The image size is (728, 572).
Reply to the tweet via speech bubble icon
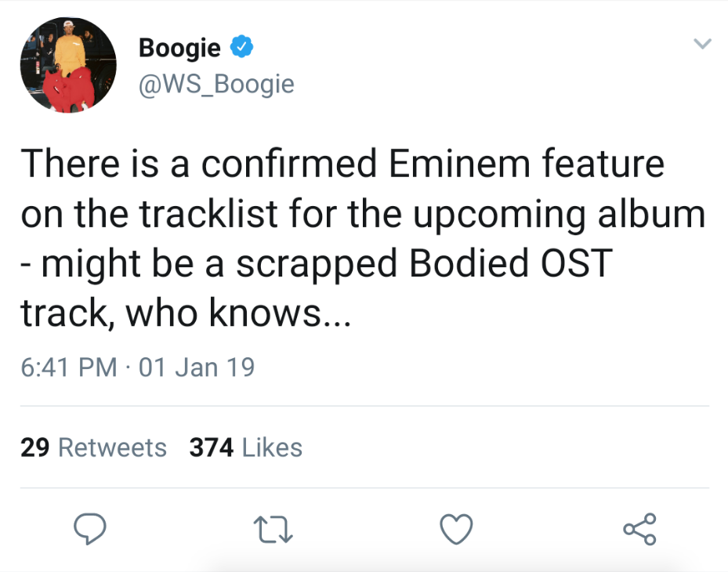(90, 528)
